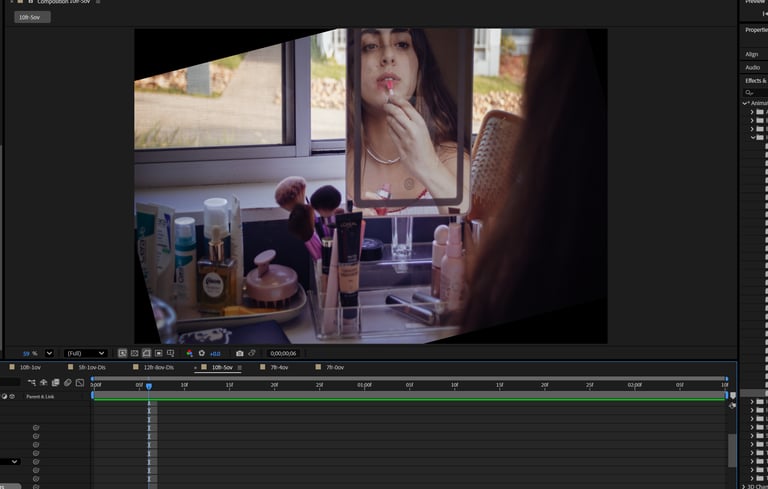
Task: Click the Parent & Link column header
Action: tap(40, 396)
